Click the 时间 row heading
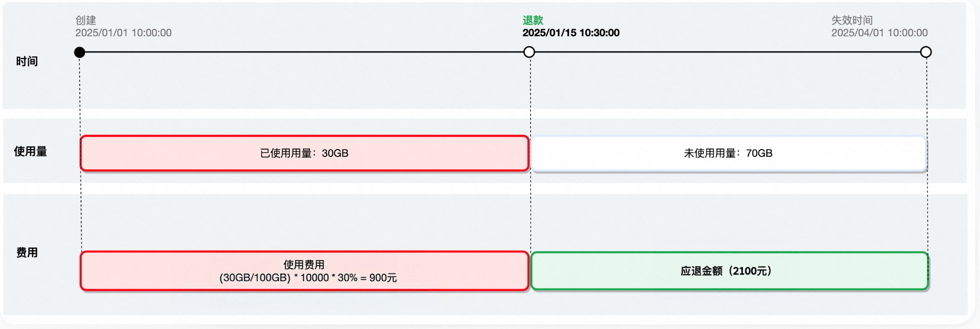980x329 pixels. coord(27,61)
